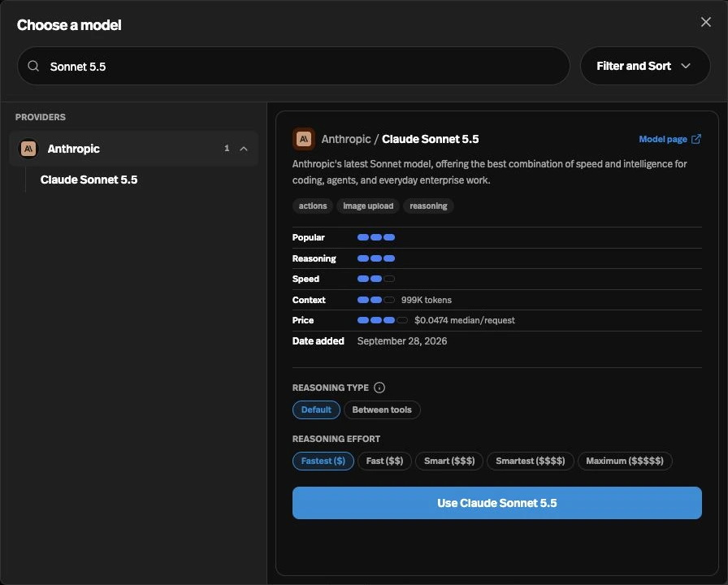Click the September 28, 2026 date
The height and width of the screenshot is (585, 728).
(x=402, y=341)
